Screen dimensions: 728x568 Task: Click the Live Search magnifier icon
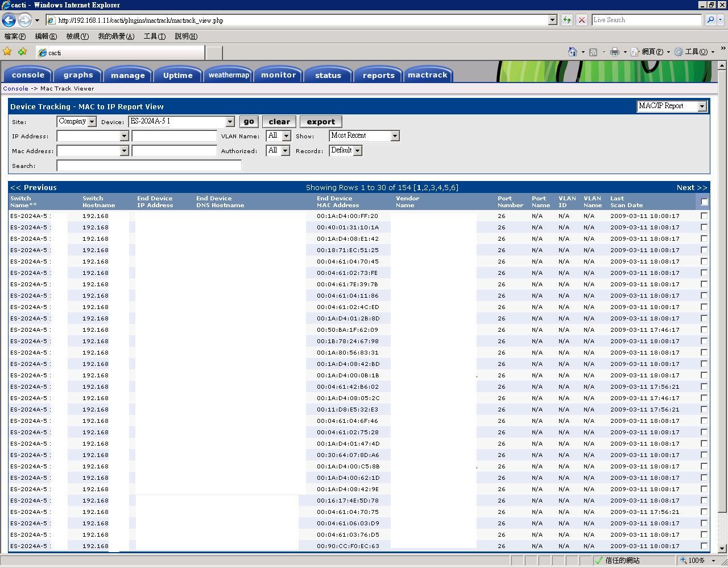[x=710, y=20]
